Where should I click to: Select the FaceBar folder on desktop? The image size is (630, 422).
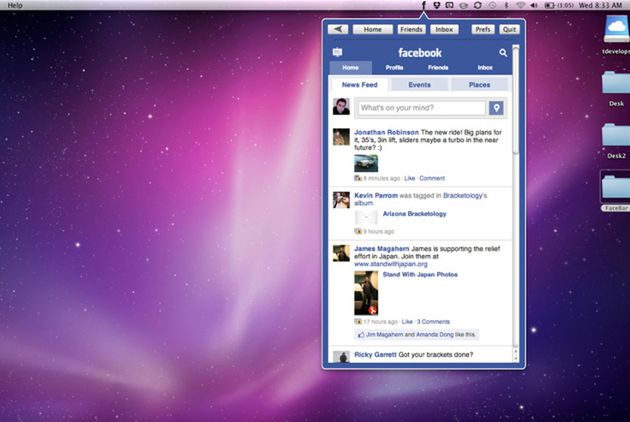coord(616,187)
